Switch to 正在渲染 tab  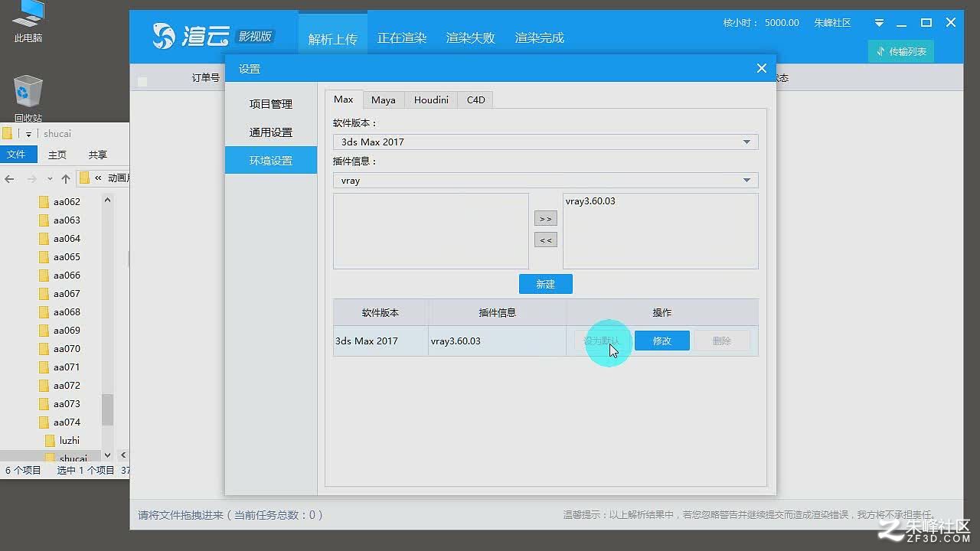(x=402, y=37)
